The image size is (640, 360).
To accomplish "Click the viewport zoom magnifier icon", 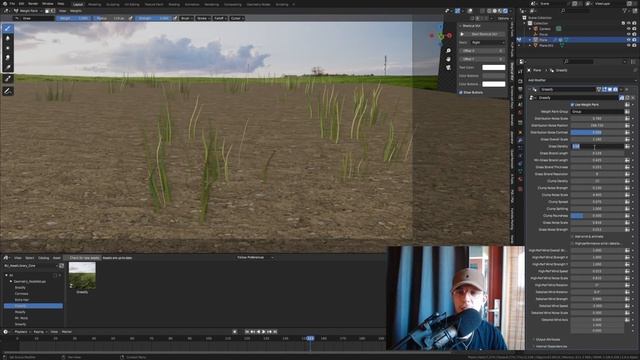I will [448, 51].
